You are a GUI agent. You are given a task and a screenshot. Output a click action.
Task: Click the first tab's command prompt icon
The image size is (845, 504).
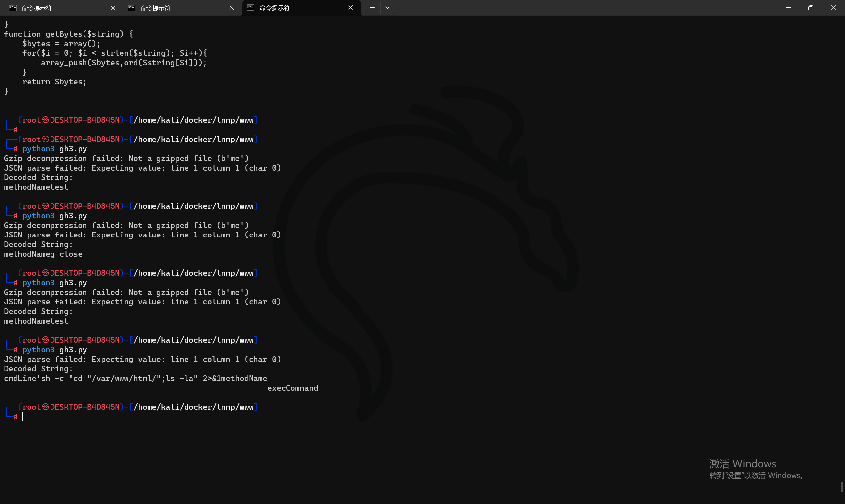[x=13, y=8]
